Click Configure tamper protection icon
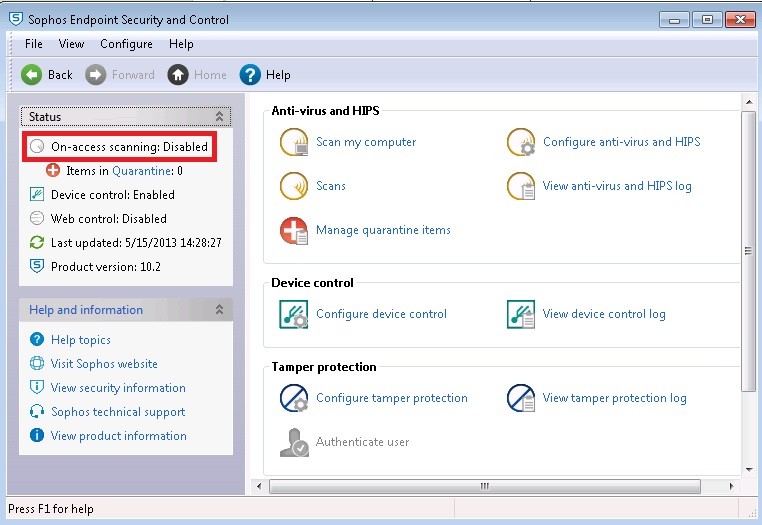 click(294, 398)
